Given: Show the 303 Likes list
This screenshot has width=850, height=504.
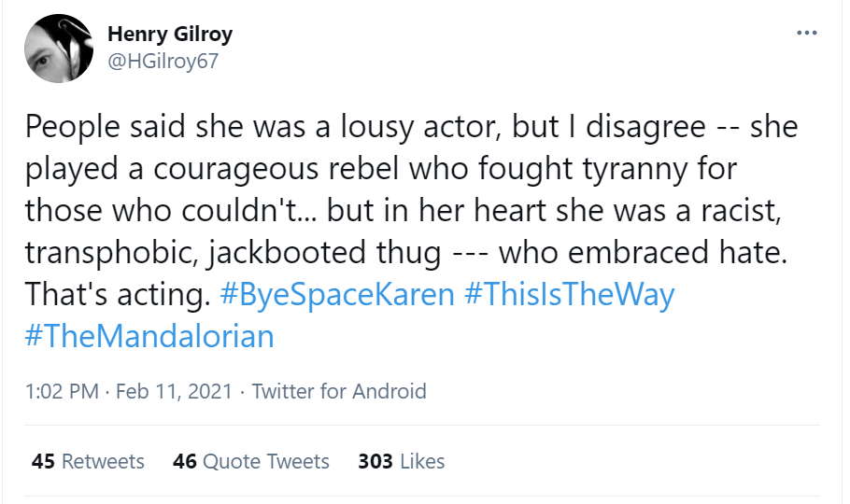Looking at the screenshot, I should point(402,461).
